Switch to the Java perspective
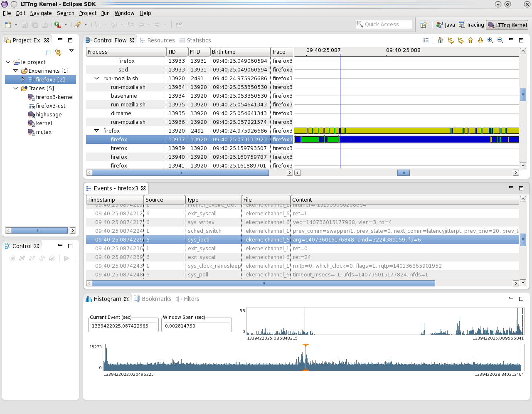532x414 pixels. [x=446, y=25]
